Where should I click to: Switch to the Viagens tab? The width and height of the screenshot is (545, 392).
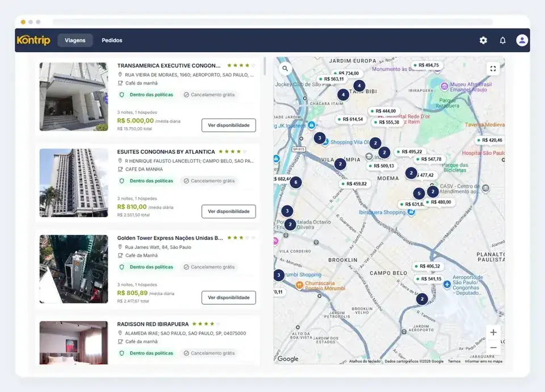pos(75,40)
